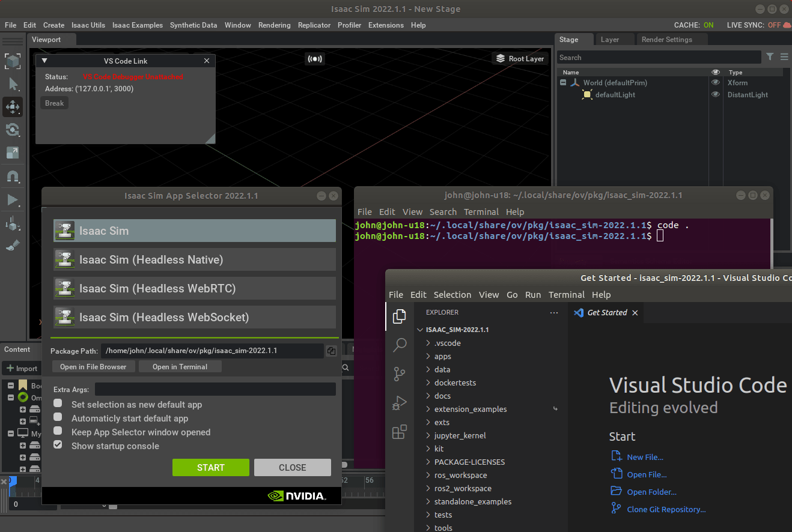Open the Replicator menu
The height and width of the screenshot is (532, 792).
314,25
